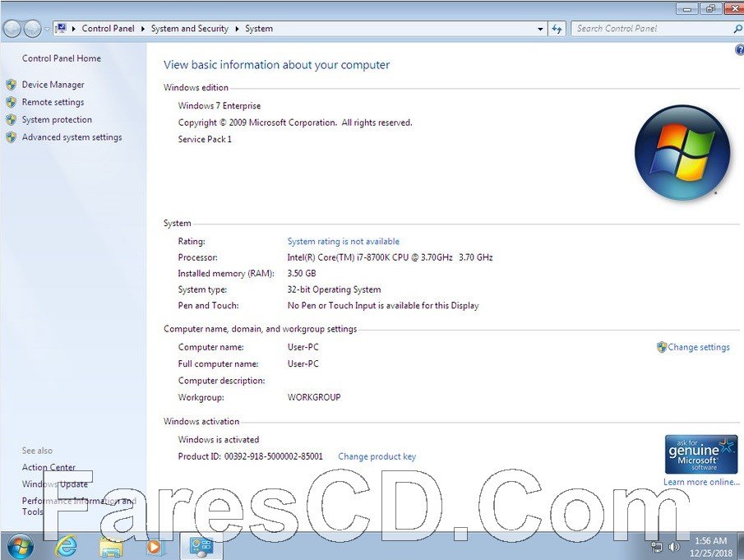Click the Forward navigation button
The height and width of the screenshot is (560, 744).
(32, 29)
